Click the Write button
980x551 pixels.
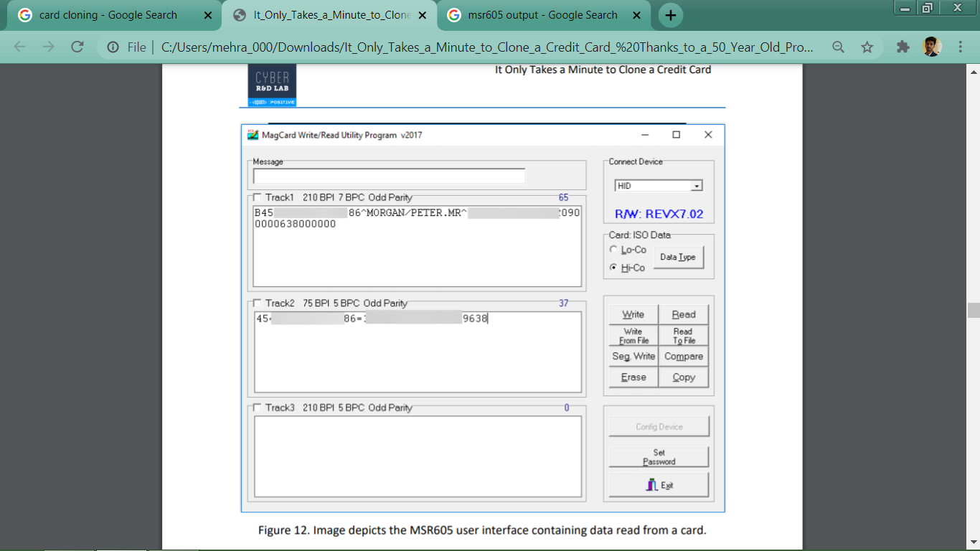633,314
